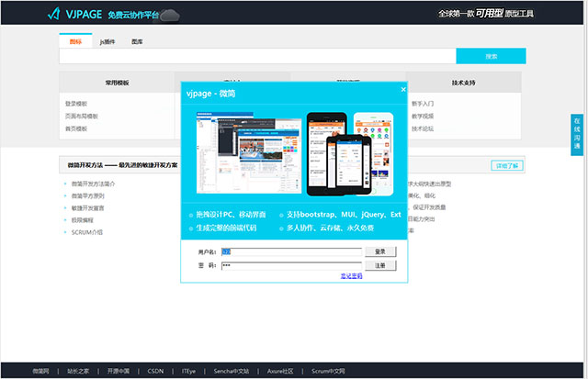This screenshot has height=379, width=588.
Task: Switch to the js插件 tab
Action: tap(107, 41)
